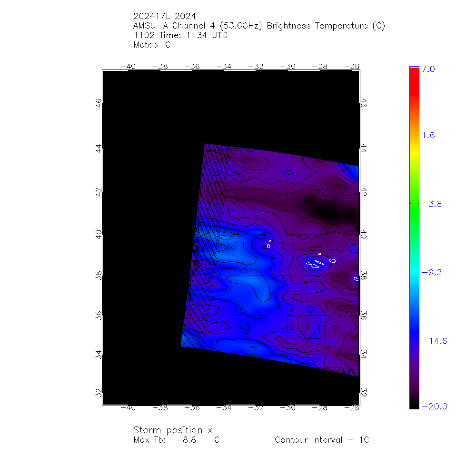
Task: Click the left axis latitude label "40"
Action: click(99, 235)
